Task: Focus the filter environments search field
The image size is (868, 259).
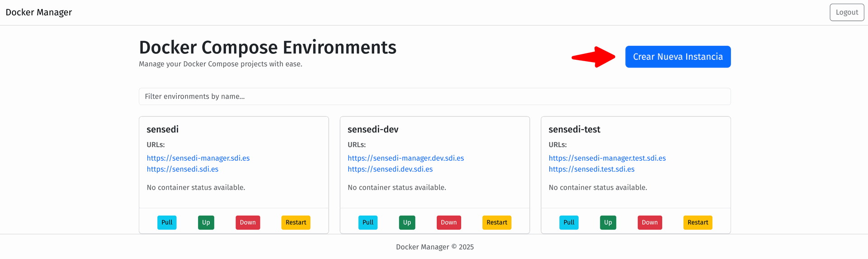Action: pyautogui.click(x=434, y=96)
